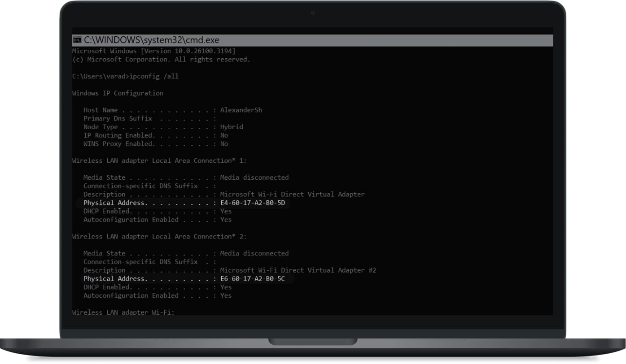Click the cmd.exe icon in title bar
This screenshot has height=364, width=626.
coord(77,40)
